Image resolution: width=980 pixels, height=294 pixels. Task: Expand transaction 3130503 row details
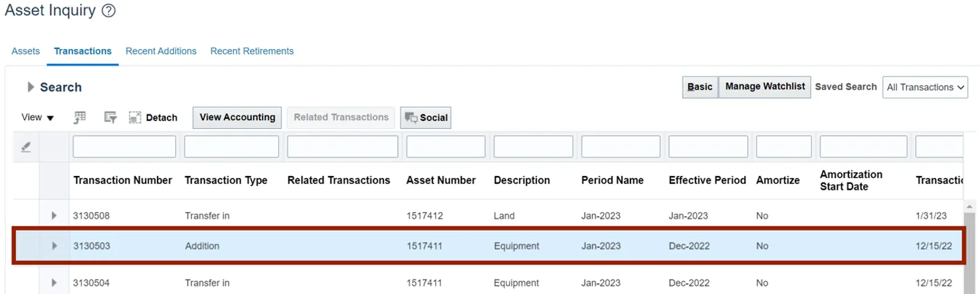[x=54, y=246]
